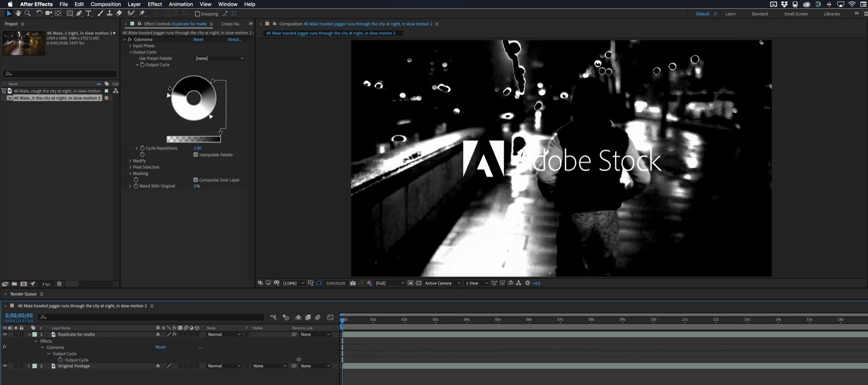Select the Roto Brush tool
The image size is (868, 385).
pyautogui.click(x=131, y=14)
